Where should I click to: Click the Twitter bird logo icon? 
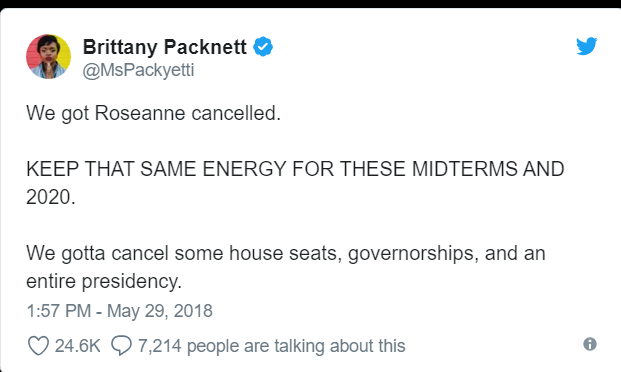tap(587, 46)
